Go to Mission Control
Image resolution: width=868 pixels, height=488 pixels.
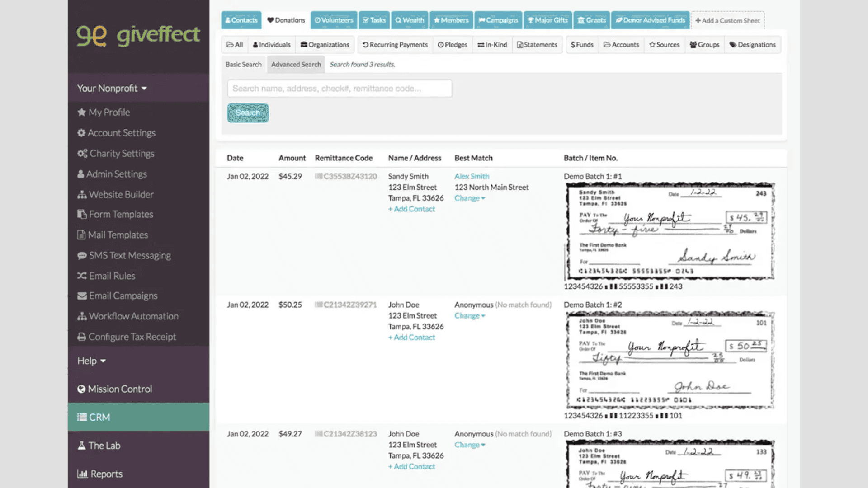[114, 389]
